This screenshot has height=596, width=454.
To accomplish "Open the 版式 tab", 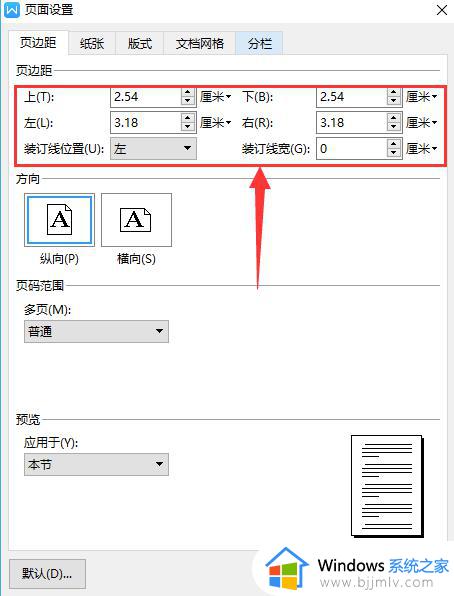I will pos(140,44).
